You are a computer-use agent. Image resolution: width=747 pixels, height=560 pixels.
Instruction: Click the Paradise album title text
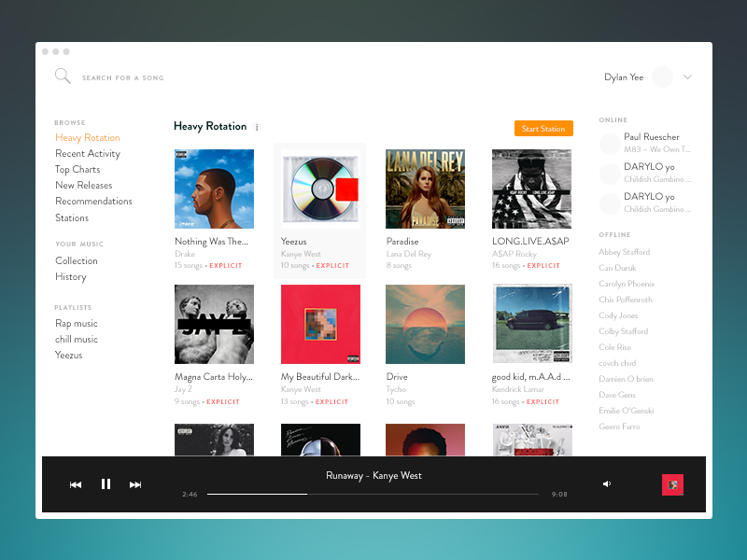coord(402,242)
